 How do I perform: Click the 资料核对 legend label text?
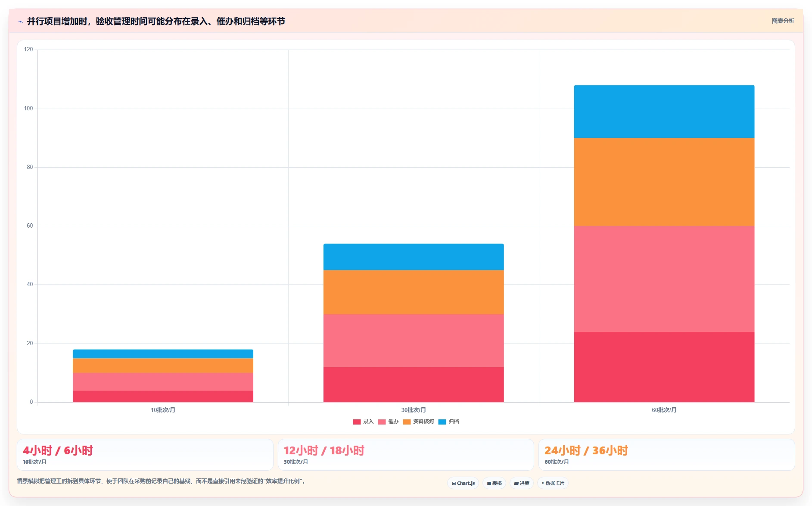coord(423,422)
